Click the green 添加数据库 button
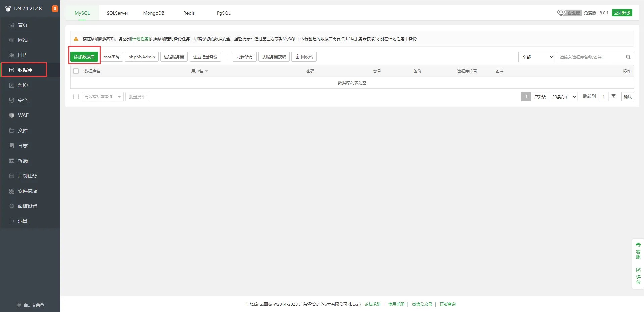The height and width of the screenshot is (312, 644). tap(84, 57)
